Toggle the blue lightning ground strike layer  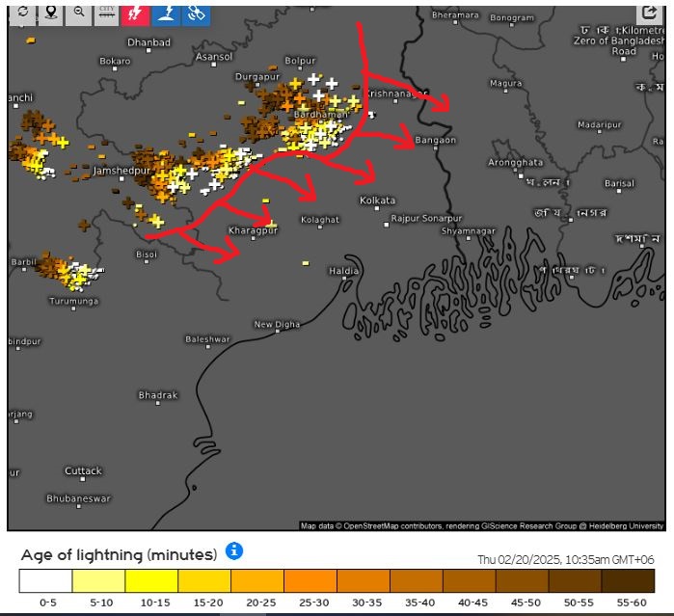pos(167,13)
